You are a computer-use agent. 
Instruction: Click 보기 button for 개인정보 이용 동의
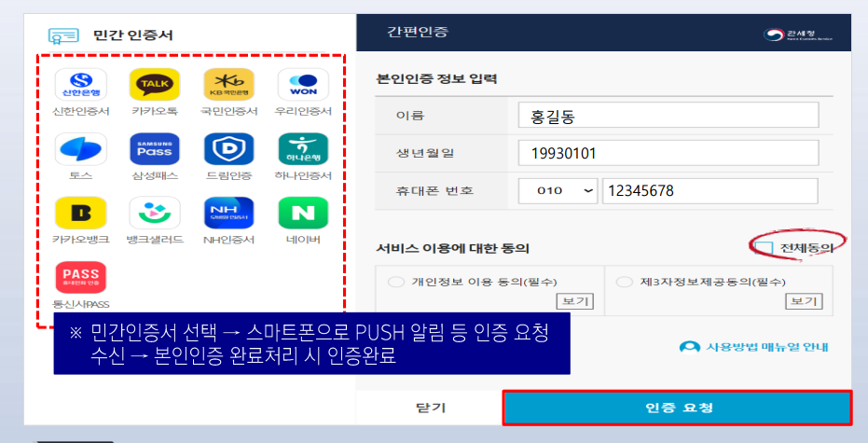tap(575, 301)
